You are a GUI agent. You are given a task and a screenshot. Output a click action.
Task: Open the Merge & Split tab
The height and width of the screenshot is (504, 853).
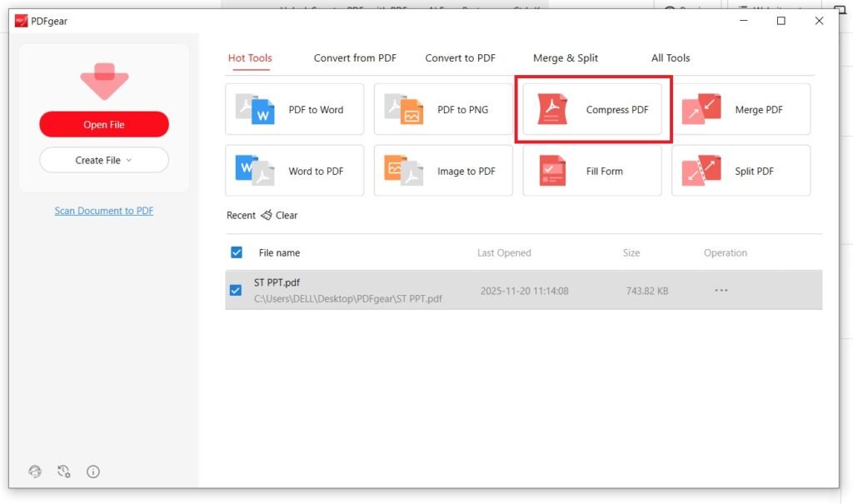coord(566,57)
